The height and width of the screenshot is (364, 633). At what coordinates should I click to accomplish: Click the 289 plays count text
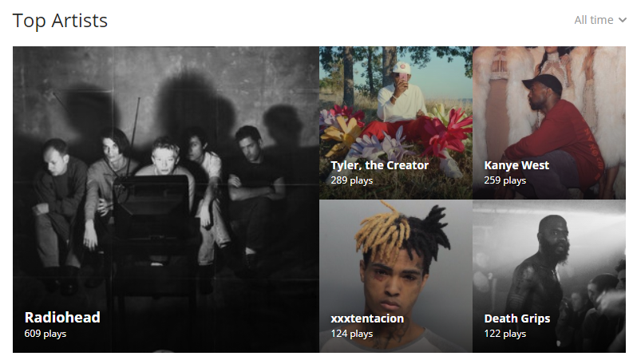[351, 180]
